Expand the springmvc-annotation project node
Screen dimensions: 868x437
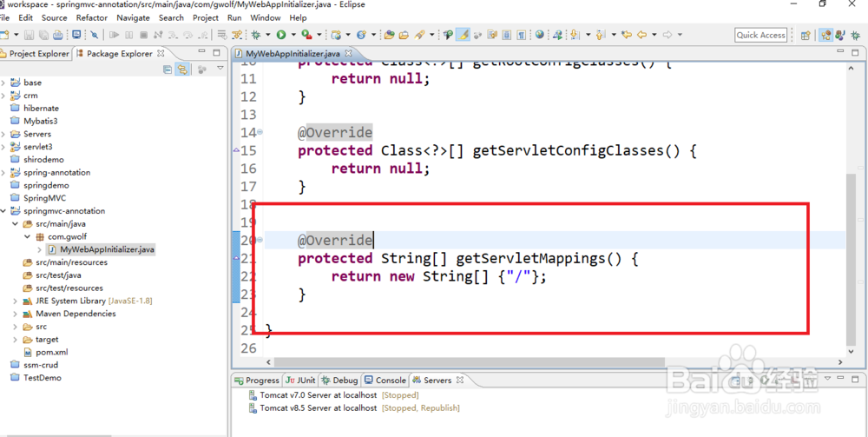3,211
